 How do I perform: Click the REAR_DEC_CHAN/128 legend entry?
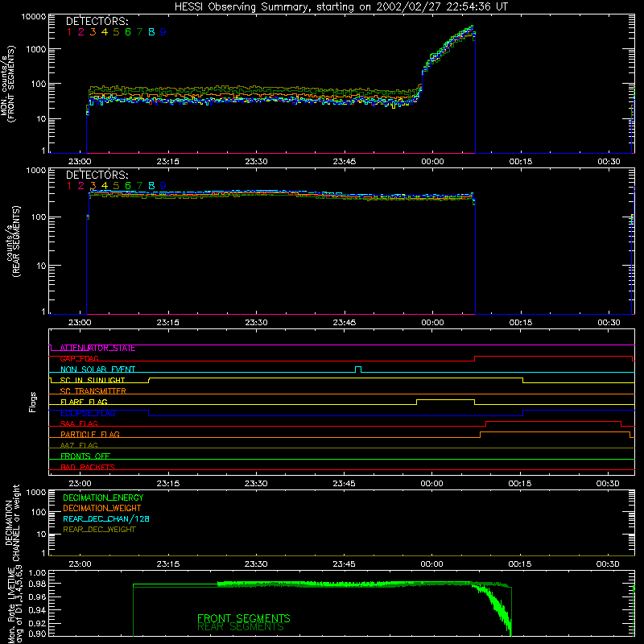pyautogui.click(x=106, y=518)
